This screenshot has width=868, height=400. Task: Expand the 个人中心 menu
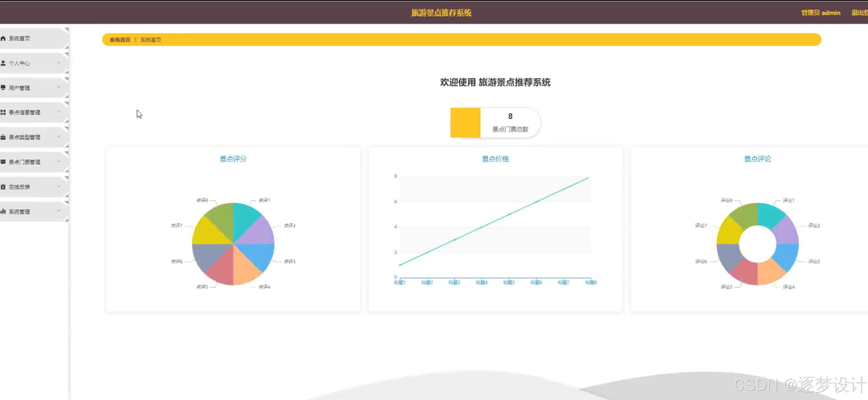[59, 63]
